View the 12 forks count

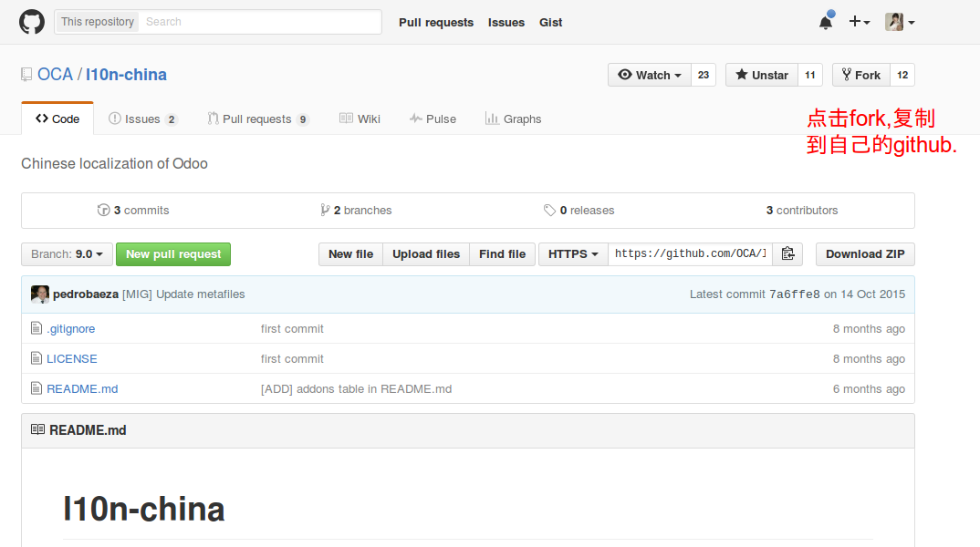tap(902, 75)
